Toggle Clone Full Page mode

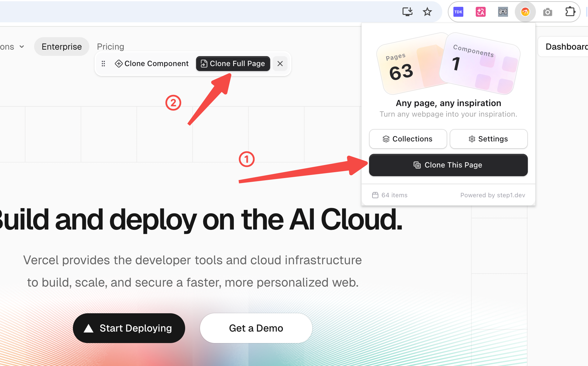pos(233,64)
